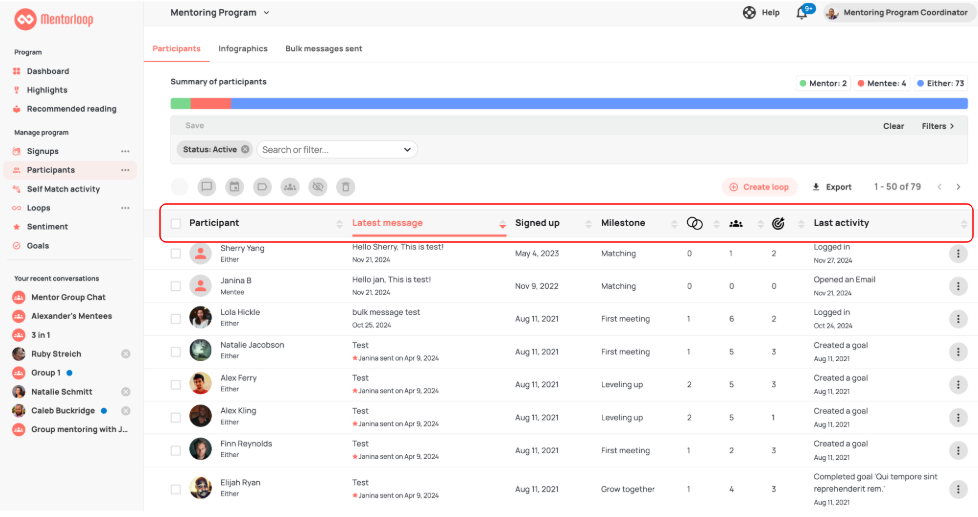Expand the Filters panel
This screenshot has height=517, width=978.
click(937, 126)
